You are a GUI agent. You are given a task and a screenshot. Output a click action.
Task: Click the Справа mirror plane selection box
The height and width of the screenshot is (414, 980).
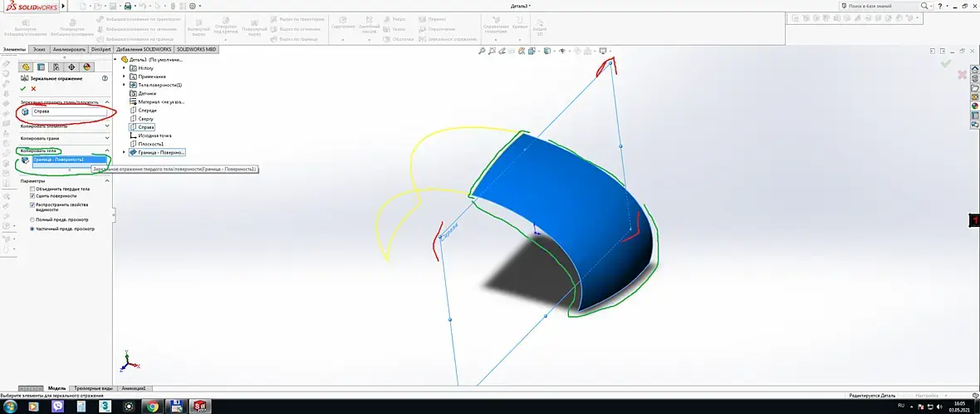(x=70, y=112)
